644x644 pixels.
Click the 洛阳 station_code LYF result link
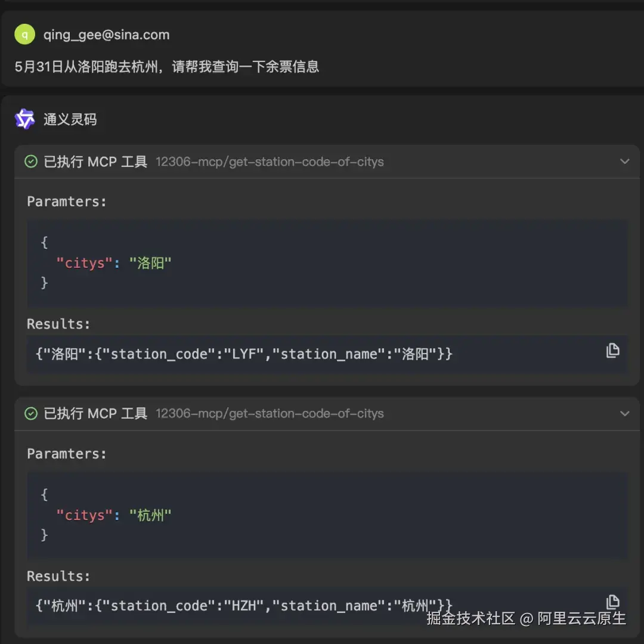[x=242, y=354]
